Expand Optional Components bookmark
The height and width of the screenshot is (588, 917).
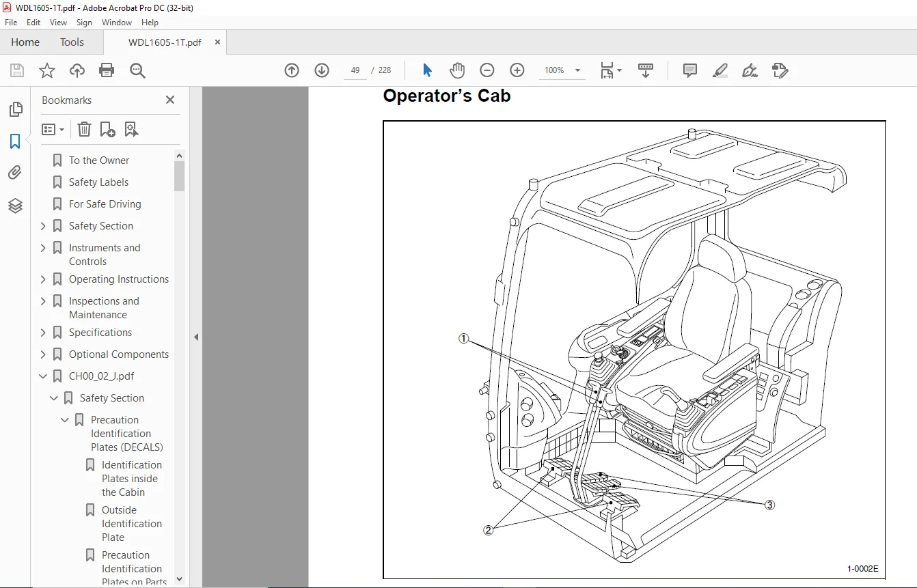pyautogui.click(x=43, y=354)
